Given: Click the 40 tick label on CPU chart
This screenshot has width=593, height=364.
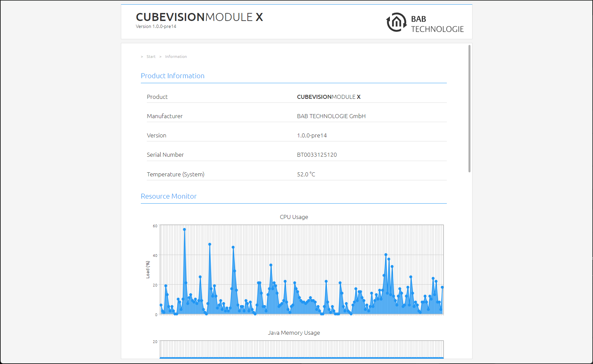Looking at the screenshot, I should [x=155, y=256].
